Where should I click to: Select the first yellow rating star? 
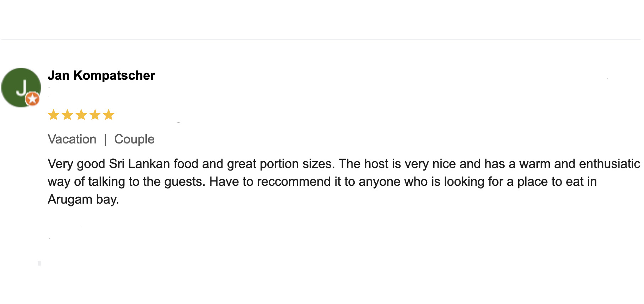tap(54, 115)
